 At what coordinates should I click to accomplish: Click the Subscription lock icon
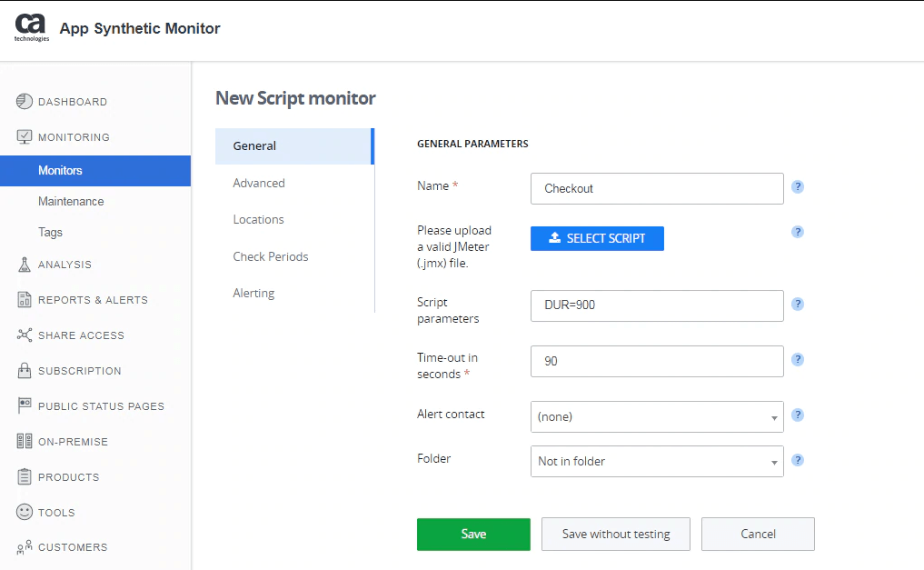coord(25,371)
